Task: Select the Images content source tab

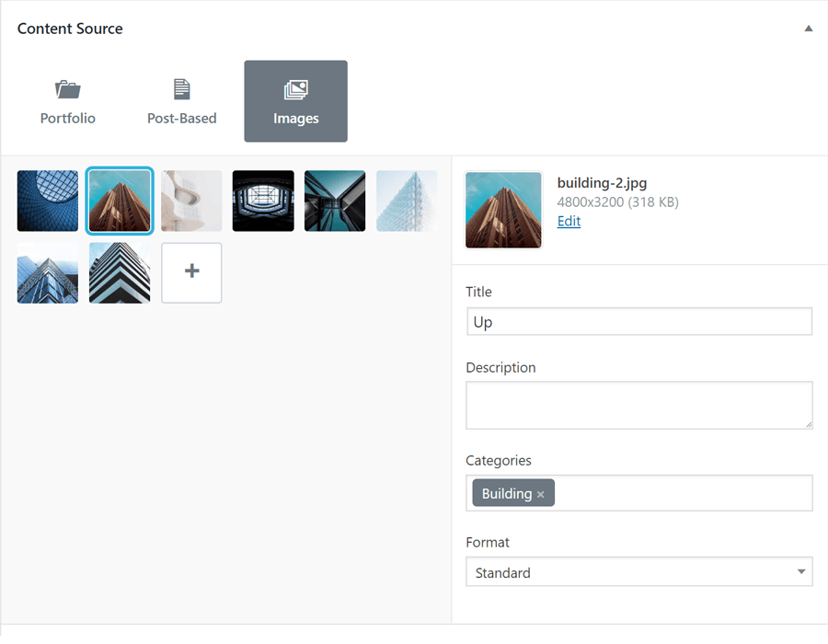Action: [x=295, y=101]
